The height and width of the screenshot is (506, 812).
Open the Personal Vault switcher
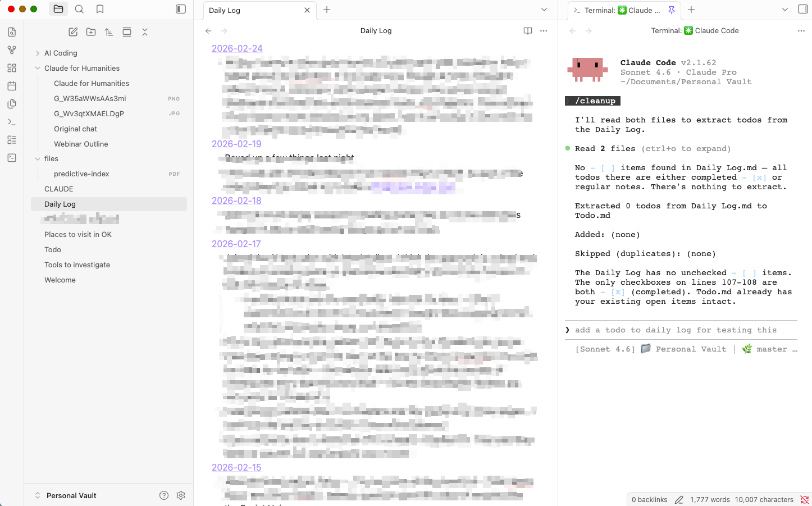pos(66,495)
